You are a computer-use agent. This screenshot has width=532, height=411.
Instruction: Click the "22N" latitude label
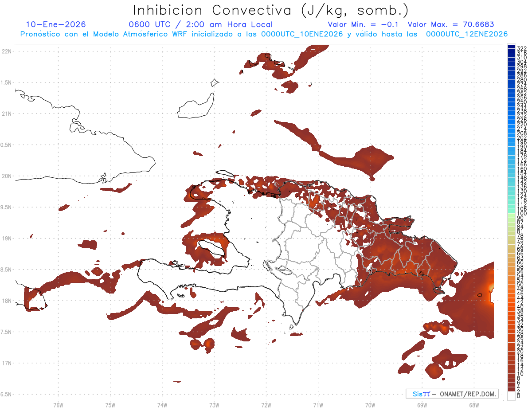(x=7, y=51)
